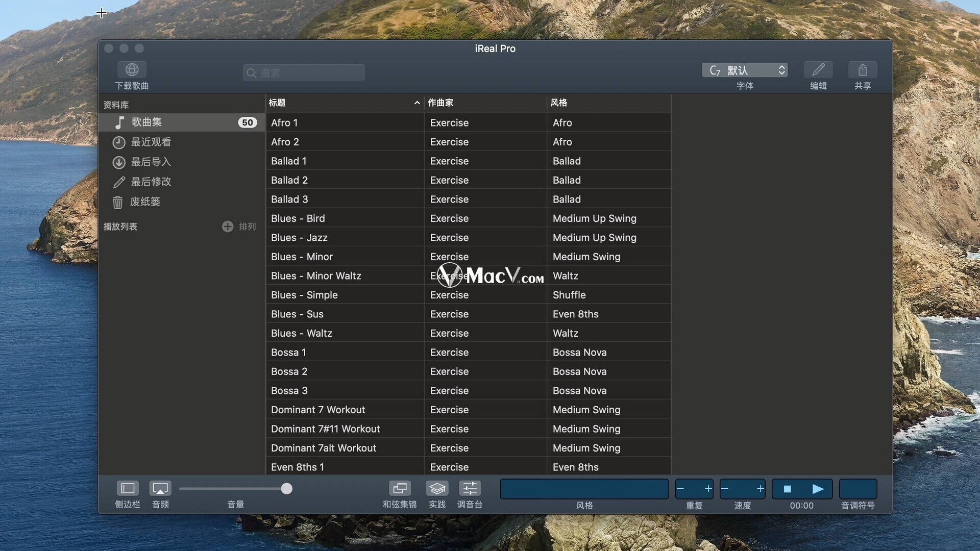The image size is (980, 551).
Task: Open the share toolbar icon
Action: pos(863,69)
